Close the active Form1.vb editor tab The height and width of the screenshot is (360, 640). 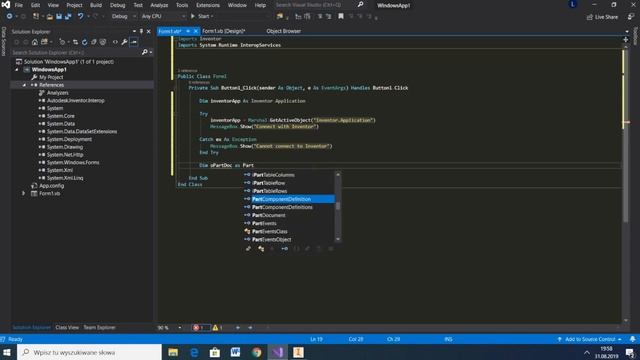coord(196,31)
